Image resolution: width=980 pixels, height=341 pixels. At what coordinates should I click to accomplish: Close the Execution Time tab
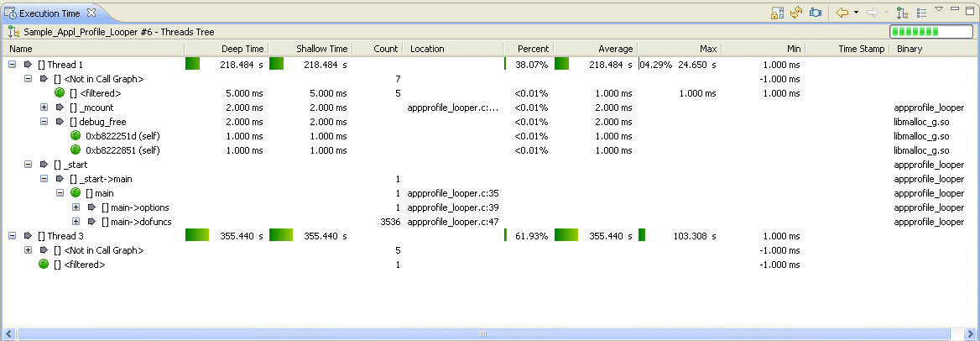[91, 13]
